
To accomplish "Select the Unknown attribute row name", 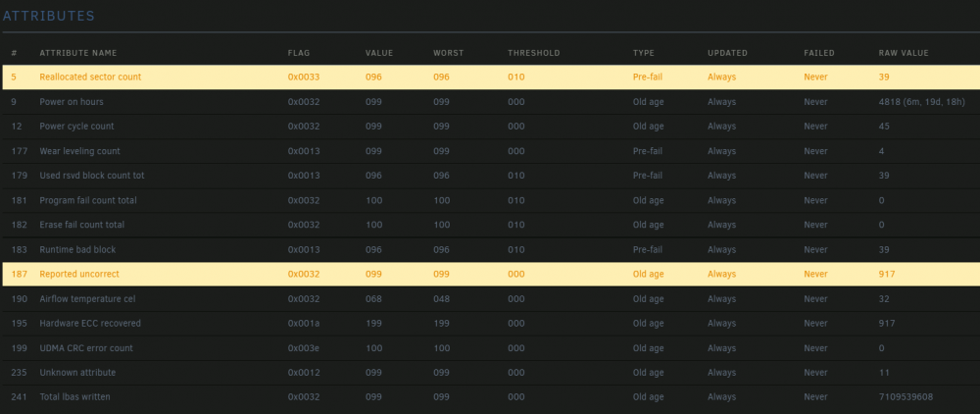I will click(77, 372).
